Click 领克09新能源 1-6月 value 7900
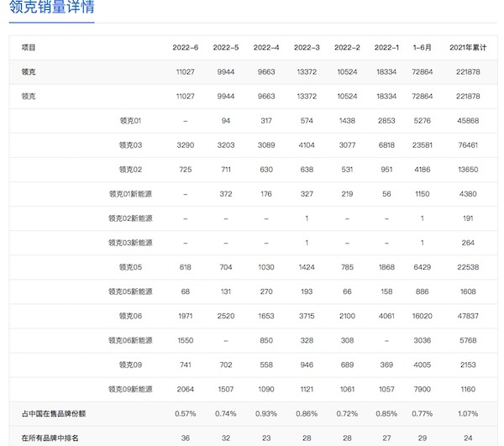Image resolution: width=504 pixels, height=446 pixels. coord(422,390)
